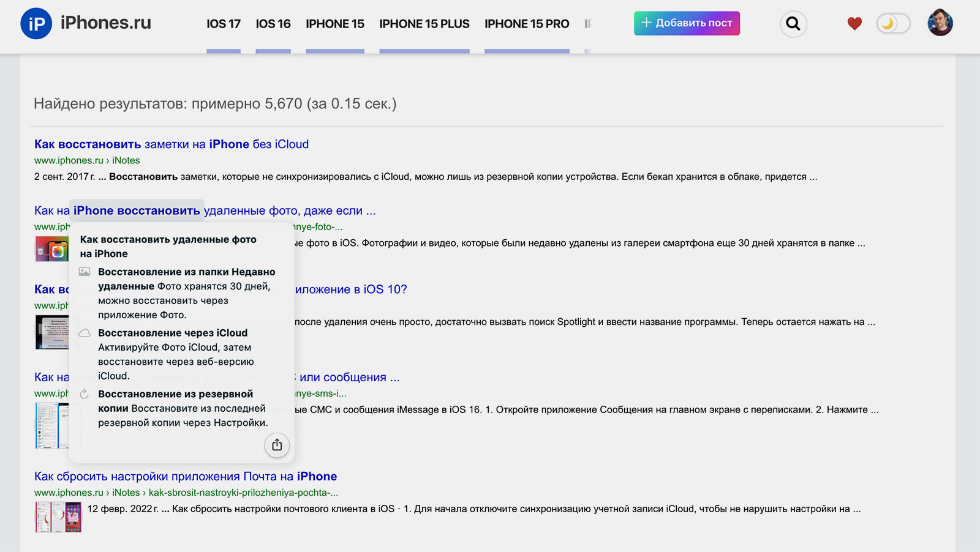Image resolution: width=980 pixels, height=552 pixels.
Task: Toggle the dark mode moon switch
Action: click(x=893, y=24)
